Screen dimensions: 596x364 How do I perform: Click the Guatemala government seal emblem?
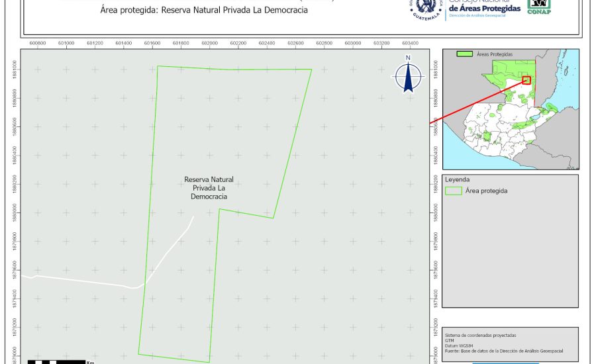[x=424, y=8]
